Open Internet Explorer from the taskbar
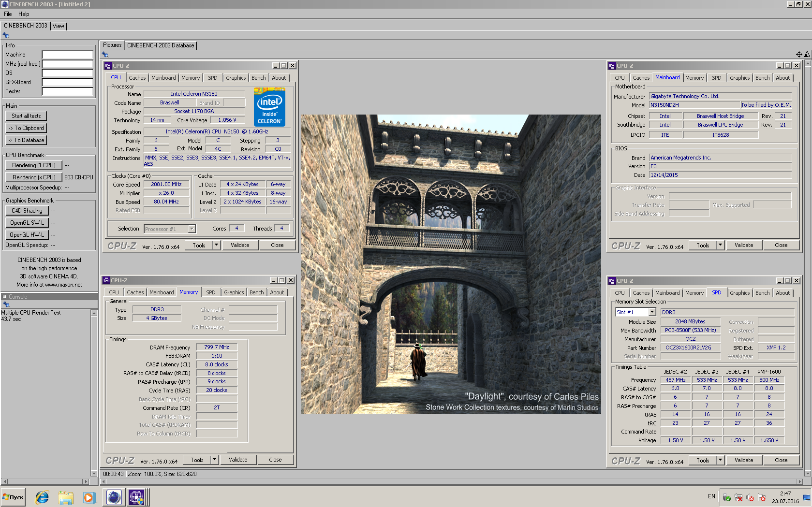Image resolution: width=812 pixels, height=507 pixels. [42, 497]
